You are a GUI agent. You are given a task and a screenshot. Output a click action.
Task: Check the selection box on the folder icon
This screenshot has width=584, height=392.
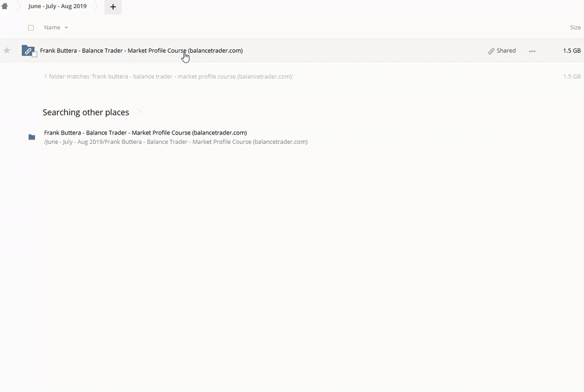point(34,54)
